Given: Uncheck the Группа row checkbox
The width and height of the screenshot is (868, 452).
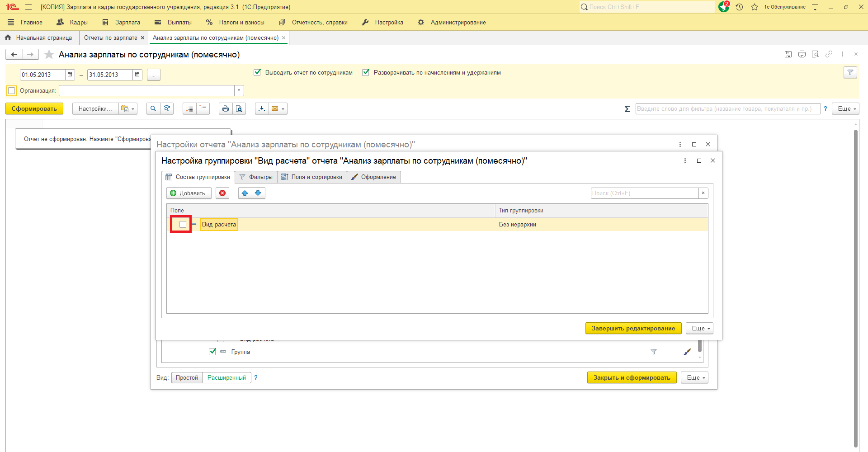Looking at the screenshot, I should click(x=212, y=352).
